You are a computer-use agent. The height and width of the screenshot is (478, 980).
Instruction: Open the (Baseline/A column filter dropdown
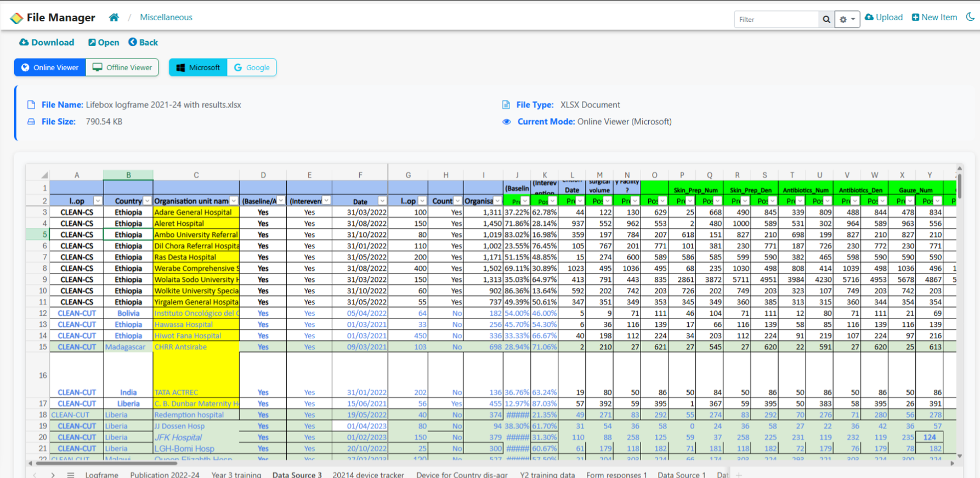pos(281,201)
